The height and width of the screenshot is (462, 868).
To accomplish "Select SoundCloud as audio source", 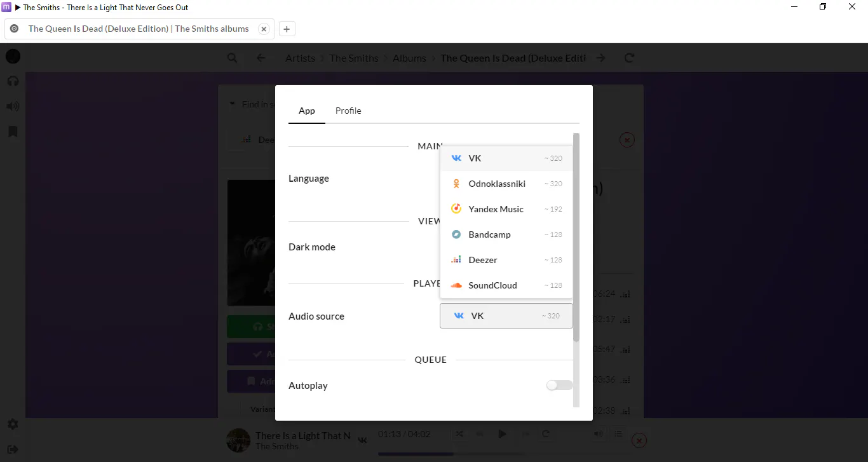I will pos(506,285).
